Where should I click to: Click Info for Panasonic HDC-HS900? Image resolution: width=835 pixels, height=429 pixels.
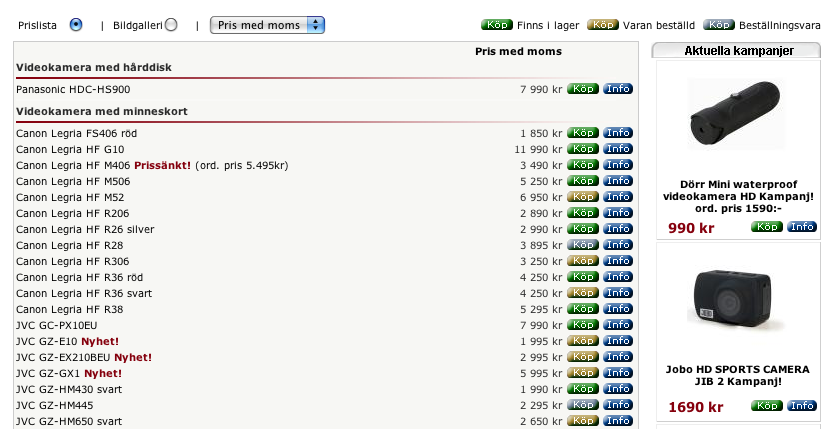point(618,89)
